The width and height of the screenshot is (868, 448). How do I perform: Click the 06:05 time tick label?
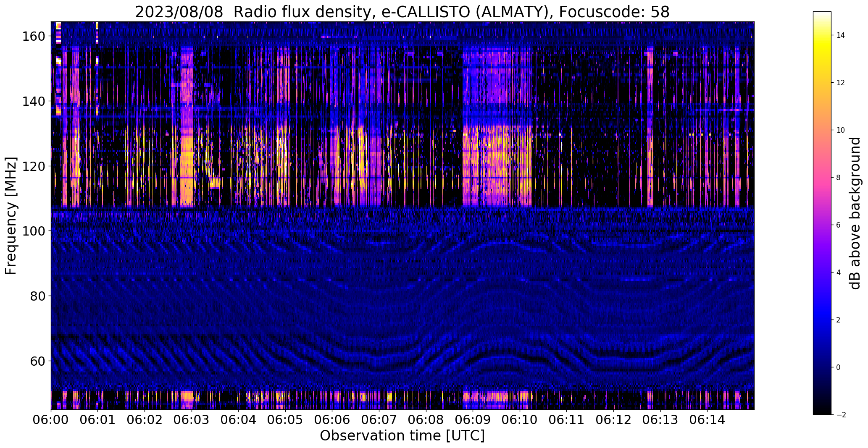285,420
